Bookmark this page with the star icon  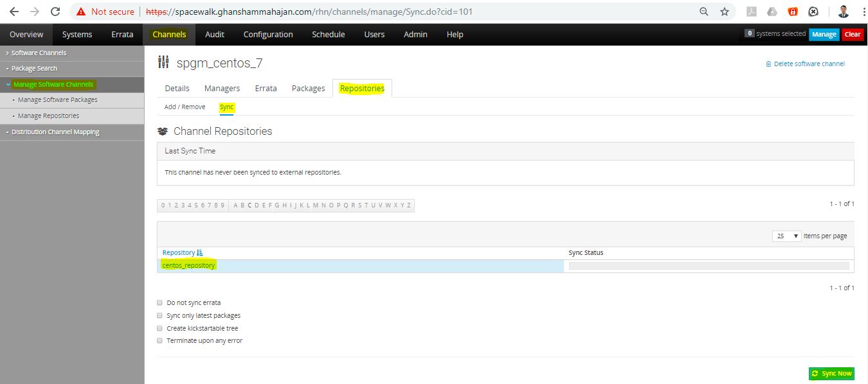point(725,12)
